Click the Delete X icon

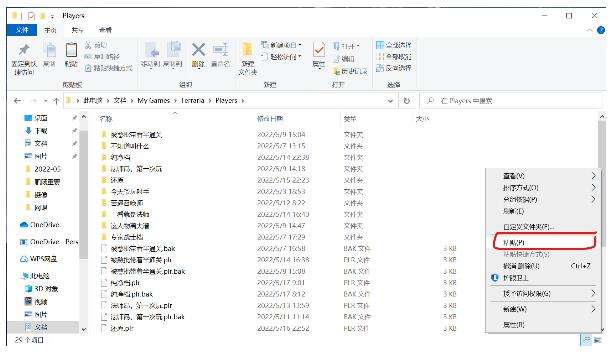199,50
